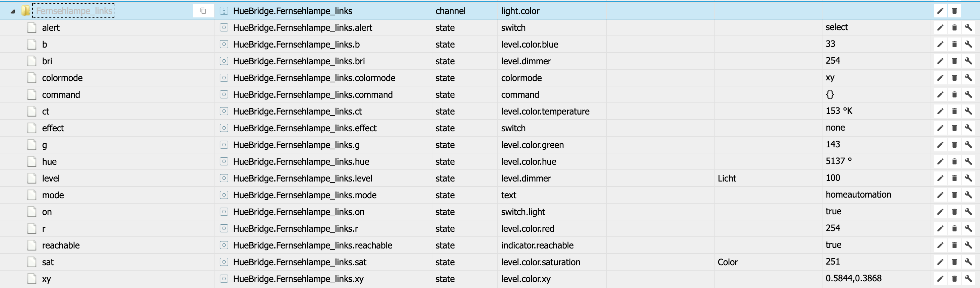Viewport: 980px width, 288px height.
Task: Click the value 254 of bri
Action: coord(833,60)
